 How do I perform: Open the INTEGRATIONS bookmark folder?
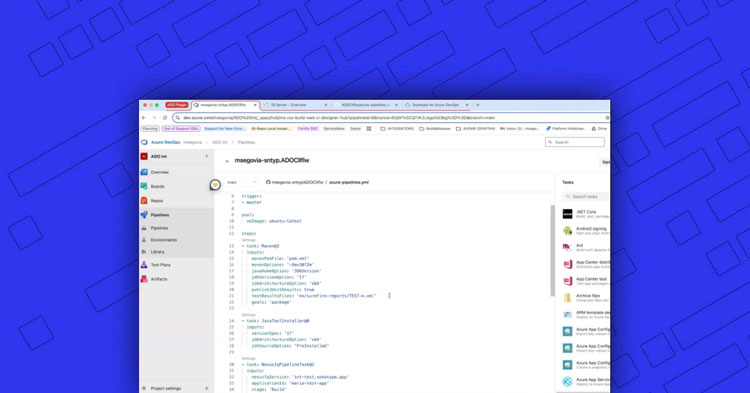397,129
